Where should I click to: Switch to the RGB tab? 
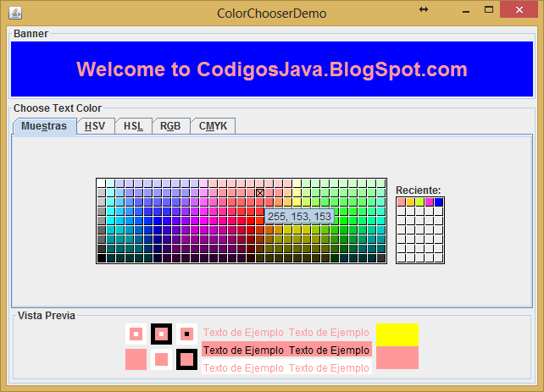point(170,126)
